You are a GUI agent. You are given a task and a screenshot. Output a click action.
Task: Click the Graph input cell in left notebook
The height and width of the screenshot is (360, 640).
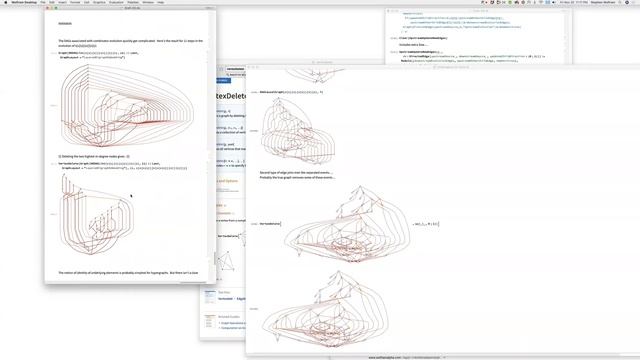pyautogui.click(x=99, y=55)
